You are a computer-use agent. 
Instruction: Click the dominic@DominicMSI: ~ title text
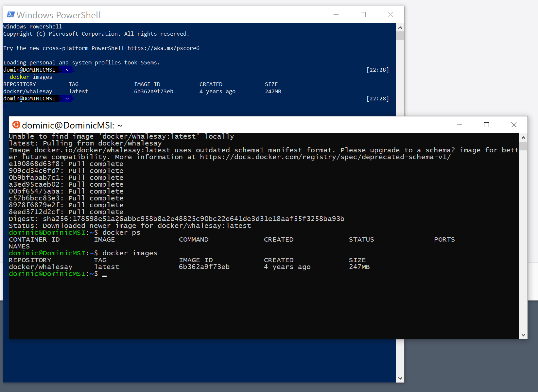tap(72, 126)
